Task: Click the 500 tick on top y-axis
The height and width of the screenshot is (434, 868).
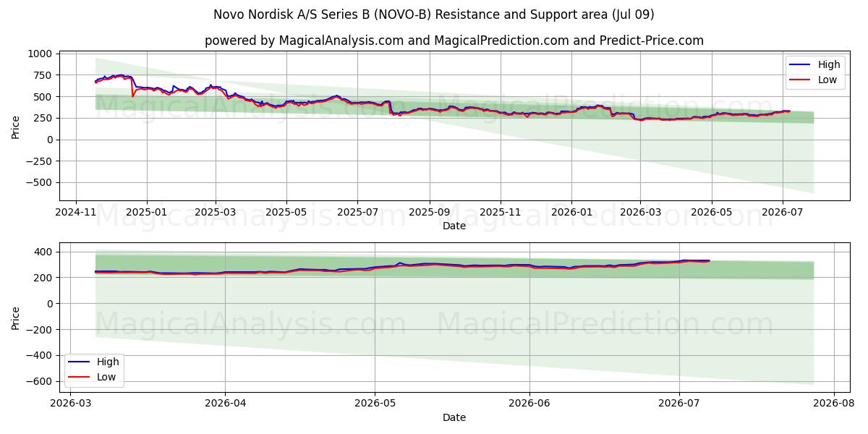Action: [43, 97]
